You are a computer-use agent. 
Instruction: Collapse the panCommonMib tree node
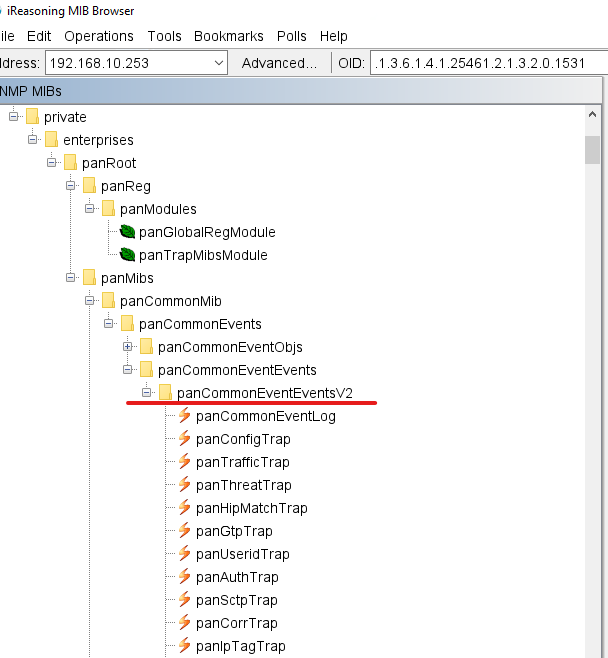(89, 300)
